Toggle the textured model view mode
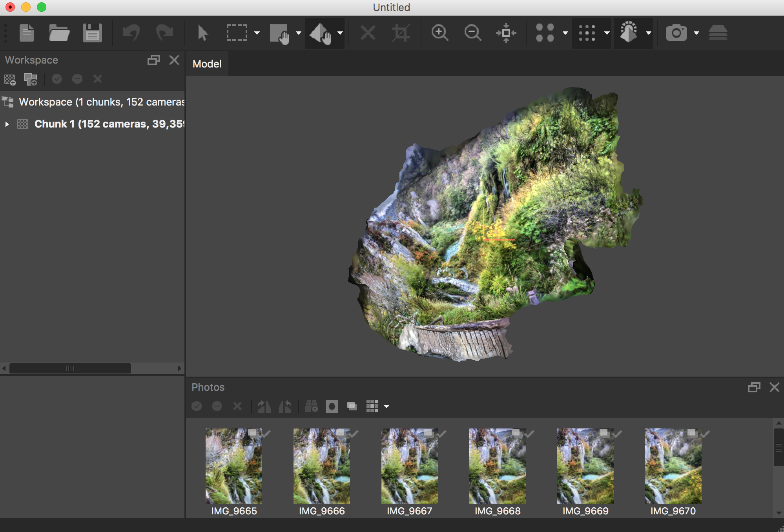Screen dimensions: 784x532 coord(629,33)
